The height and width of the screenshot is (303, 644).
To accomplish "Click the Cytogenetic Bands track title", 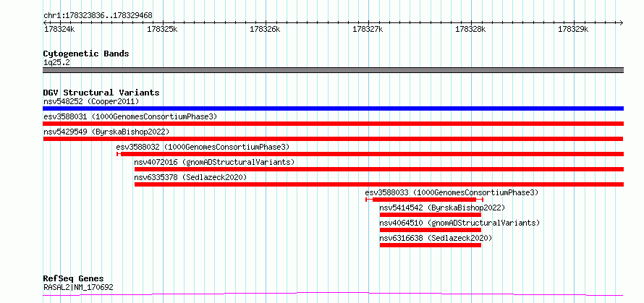I will pyautogui.click(x=86, y=54).
